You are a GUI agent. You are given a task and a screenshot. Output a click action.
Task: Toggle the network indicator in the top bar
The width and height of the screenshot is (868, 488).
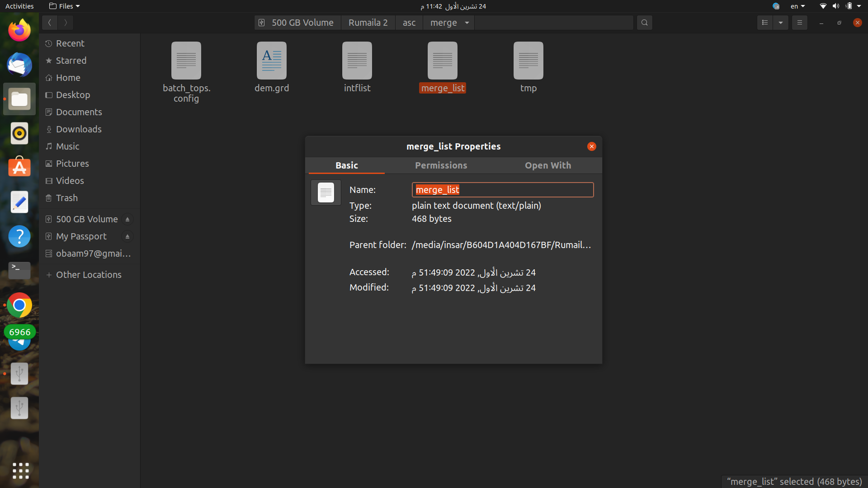822,6
